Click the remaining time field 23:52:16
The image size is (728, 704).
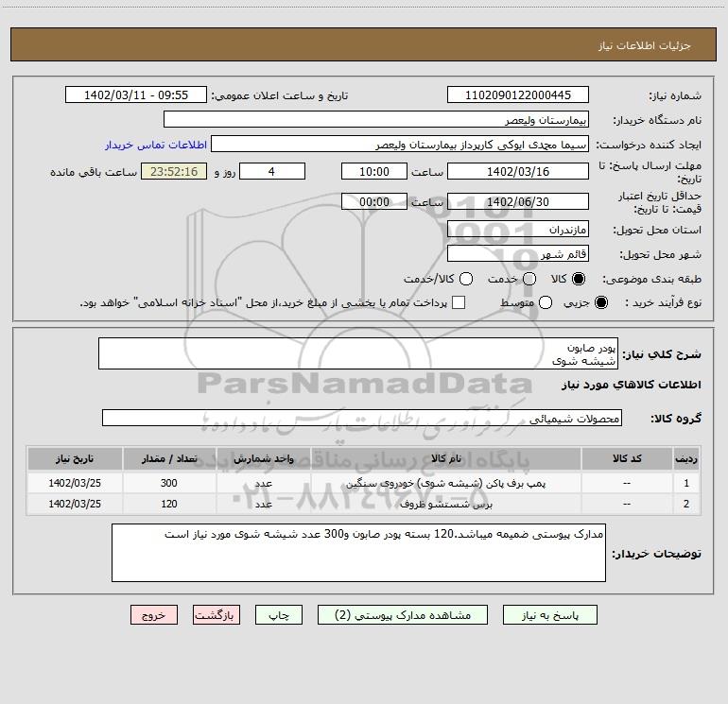pos(174,171)
